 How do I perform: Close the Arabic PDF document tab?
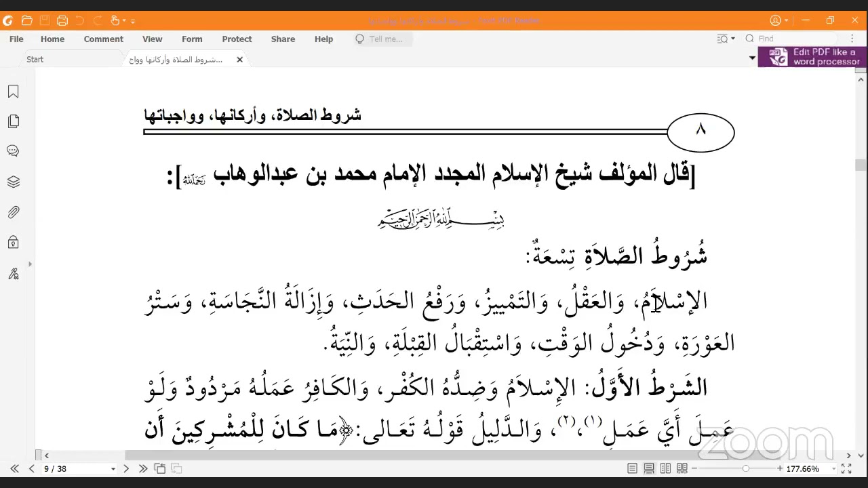coord(239,60)
